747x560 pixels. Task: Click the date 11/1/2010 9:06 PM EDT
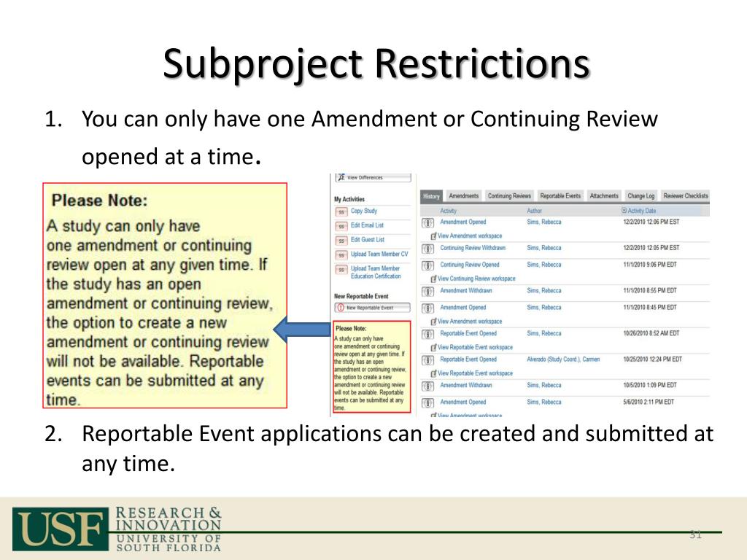[x=650, y=265]
